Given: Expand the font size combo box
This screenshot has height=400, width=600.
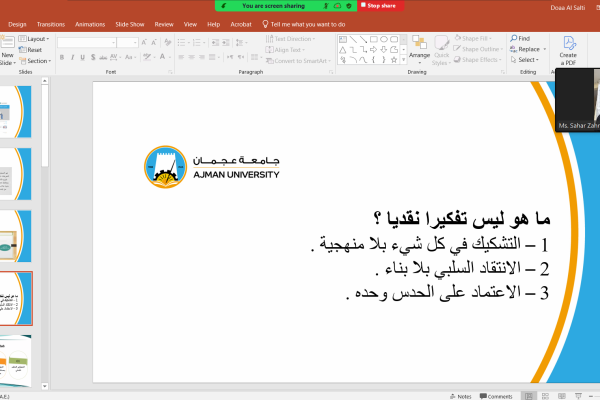Looking at the screenshot, I should 135,42.
